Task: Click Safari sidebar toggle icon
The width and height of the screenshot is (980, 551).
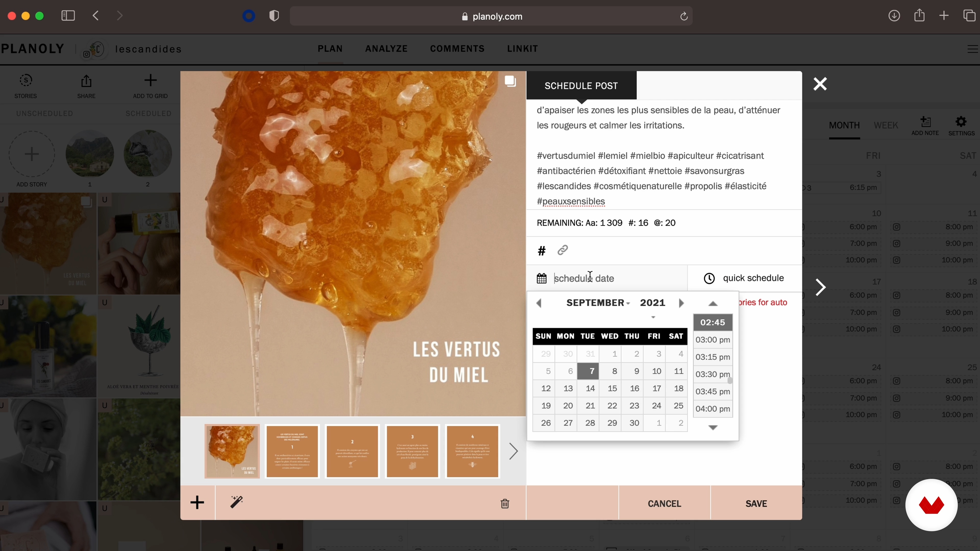Action: [68, 16]
